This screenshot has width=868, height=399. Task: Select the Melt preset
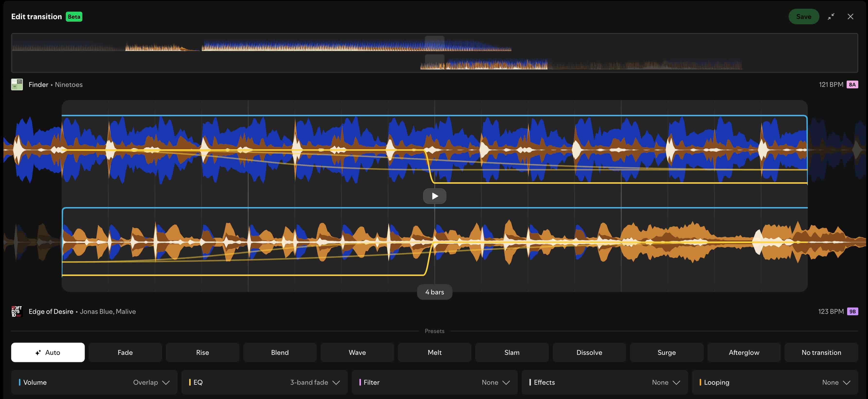coord(434,352)
